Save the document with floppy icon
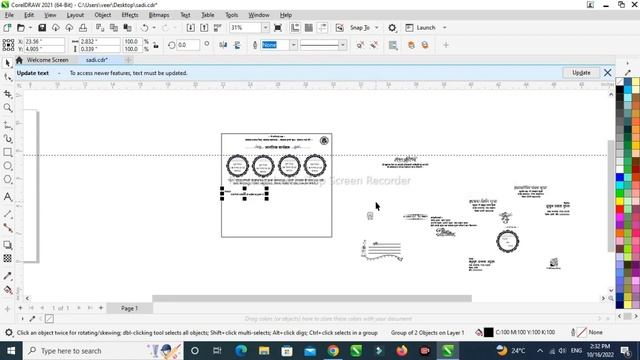Viewport: 640px width, 360px height. click(x=42, y=28)
